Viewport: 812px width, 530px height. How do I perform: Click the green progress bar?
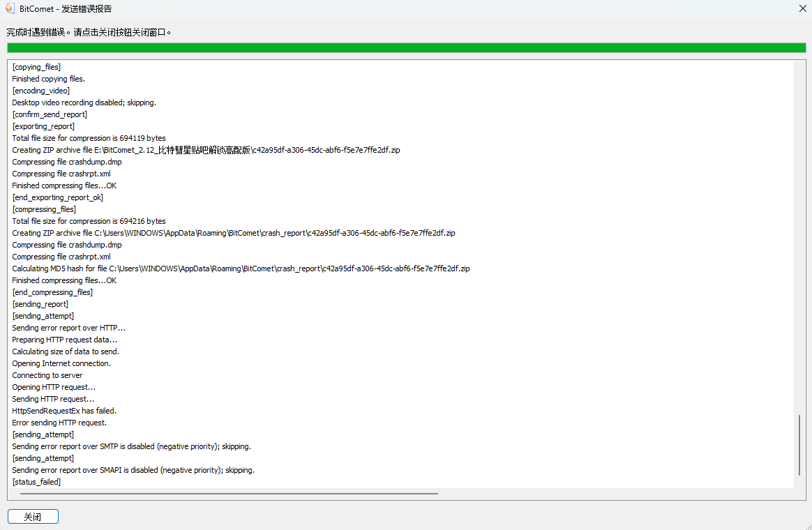click(x=407, y=47)
